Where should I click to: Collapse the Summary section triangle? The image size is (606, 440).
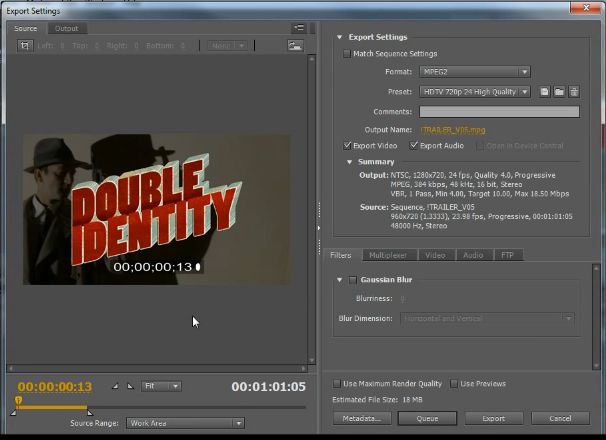coord(349,162)
